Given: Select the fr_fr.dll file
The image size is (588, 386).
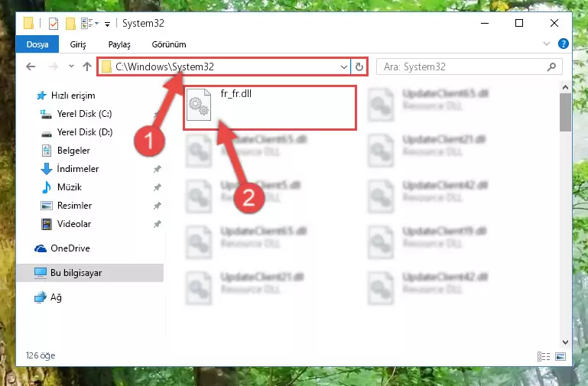Looking at the screenshot, I should (270, 108).
